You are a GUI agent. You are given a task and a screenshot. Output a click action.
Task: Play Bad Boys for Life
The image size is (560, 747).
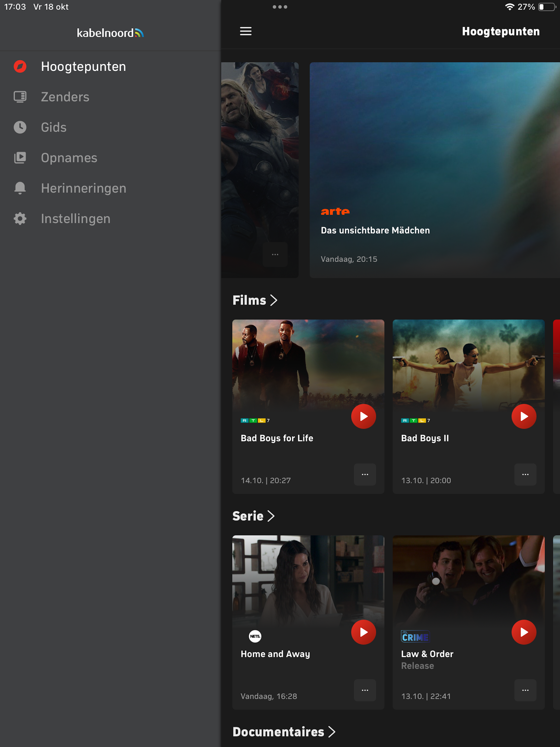point(364,416)
